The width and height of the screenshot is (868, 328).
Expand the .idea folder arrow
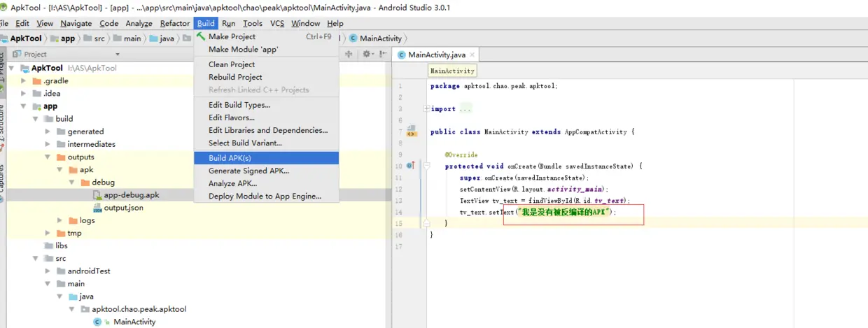[24, 93]
